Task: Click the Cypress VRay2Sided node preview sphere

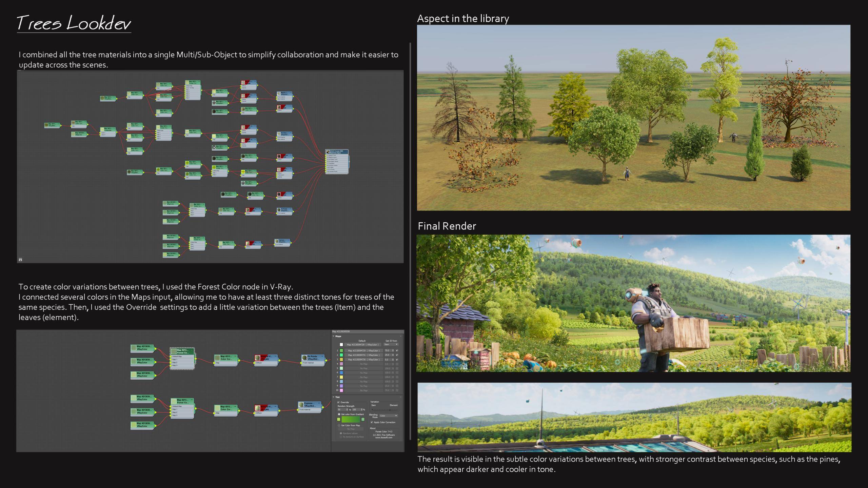Action: [x=301, y=405]
